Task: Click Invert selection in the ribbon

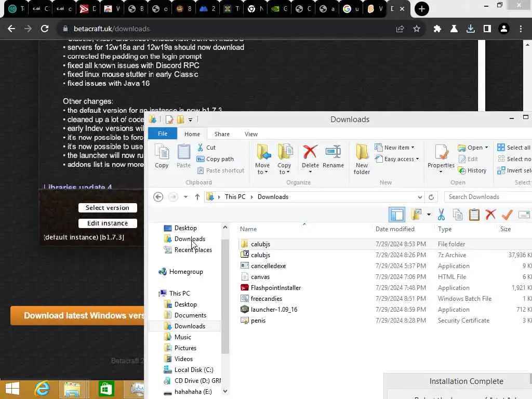Action: point(514,170)
